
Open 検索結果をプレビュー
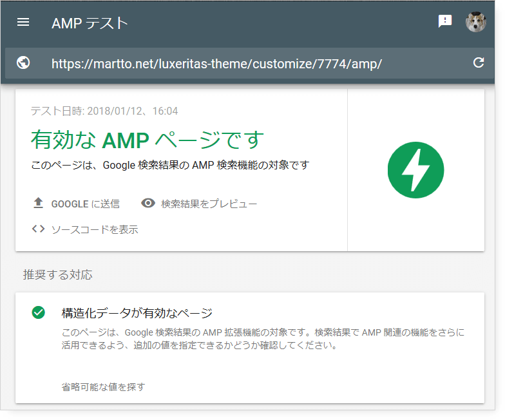point(209,204)
